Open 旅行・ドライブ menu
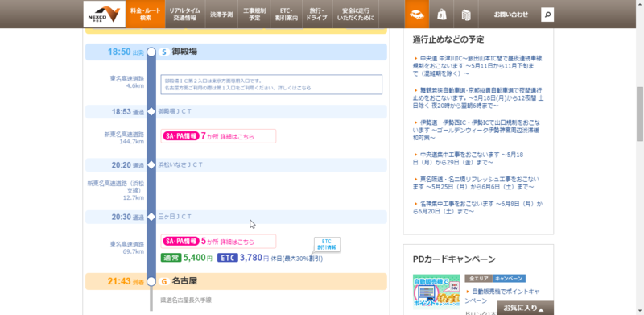644x315 pixels. click(x=316, y=15)
